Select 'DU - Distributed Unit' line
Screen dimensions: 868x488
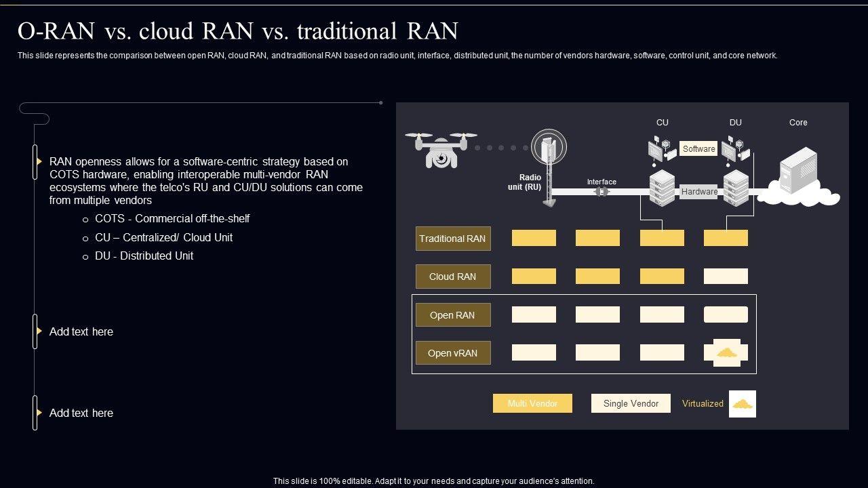[x=144, y=256]
